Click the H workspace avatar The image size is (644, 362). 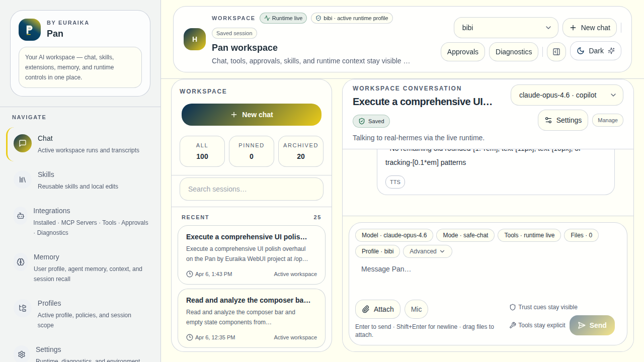195,39
